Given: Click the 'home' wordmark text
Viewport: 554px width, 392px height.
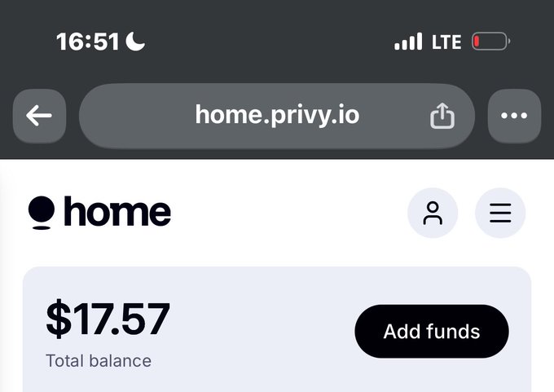Looking at the screenshot, I should (x=117, y=211).
